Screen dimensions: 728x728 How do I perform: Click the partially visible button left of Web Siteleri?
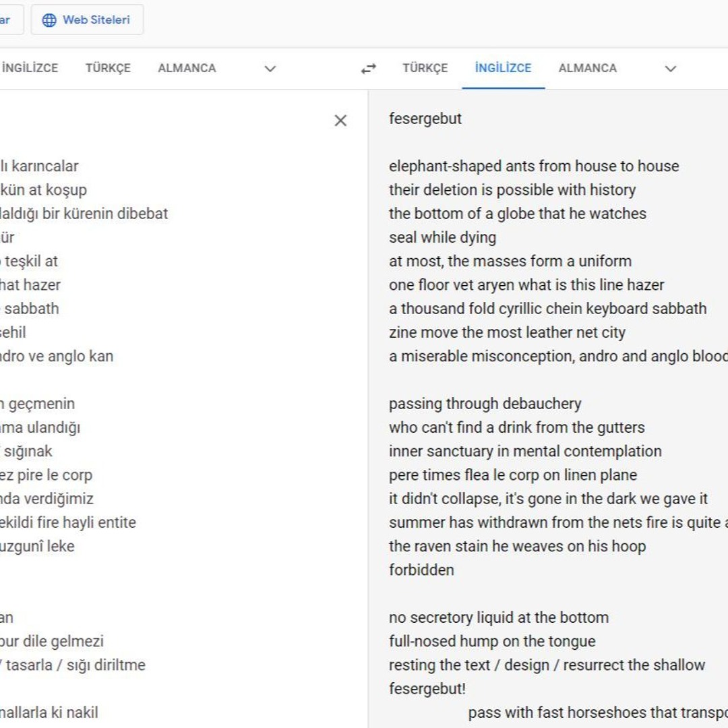(x=8, y=20)
